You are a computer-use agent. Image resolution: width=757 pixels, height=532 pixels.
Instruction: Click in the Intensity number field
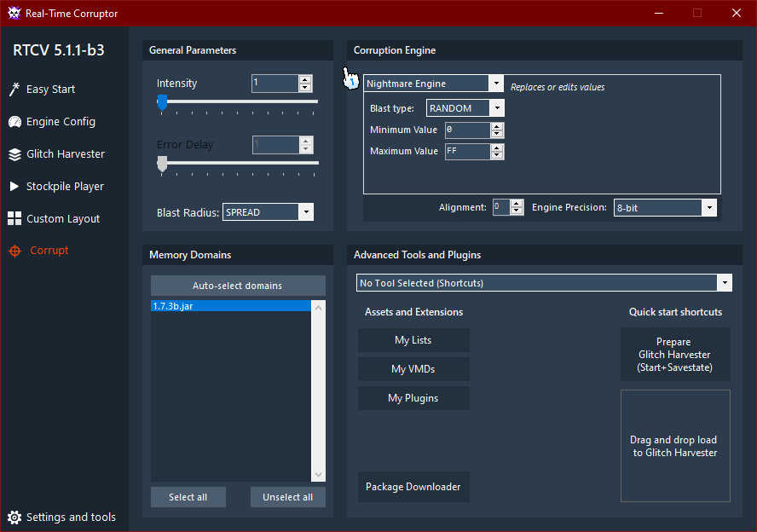[x=275, y=83]
